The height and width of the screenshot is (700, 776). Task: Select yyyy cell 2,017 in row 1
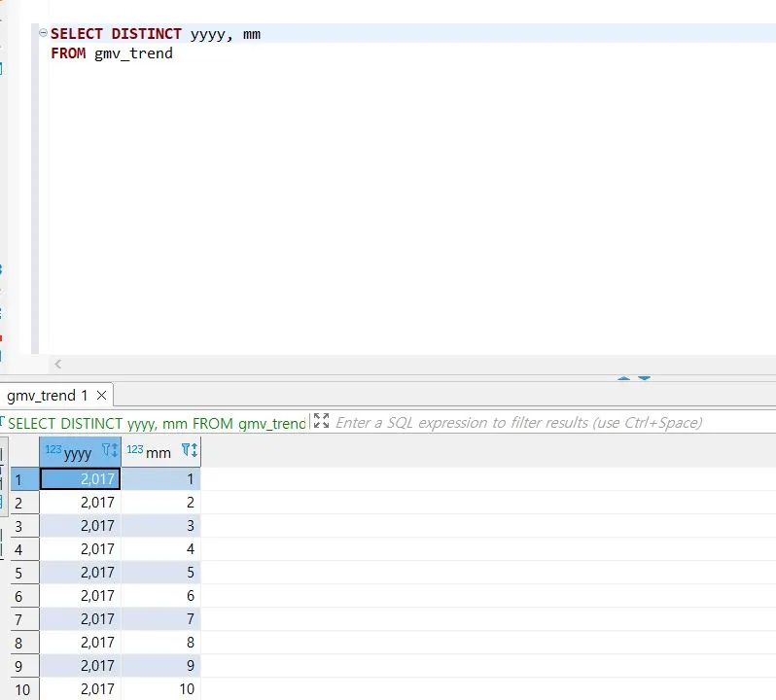click(x=80, y=479)
